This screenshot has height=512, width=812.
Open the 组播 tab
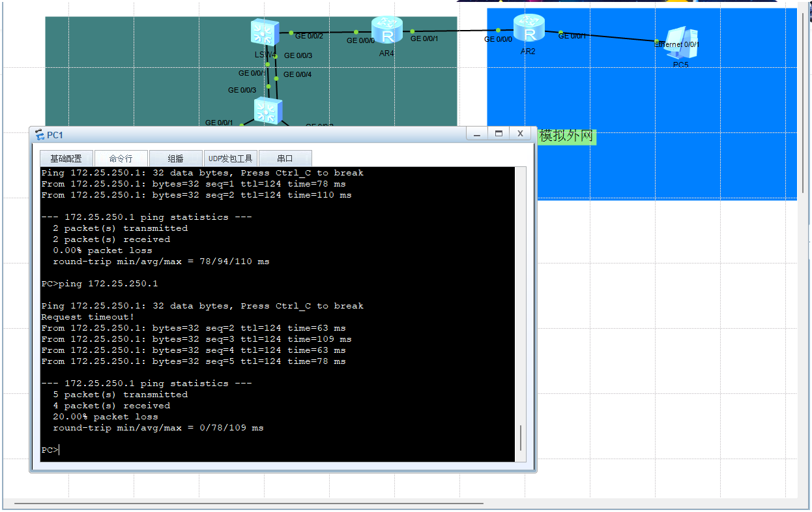(x=175, y=158)
